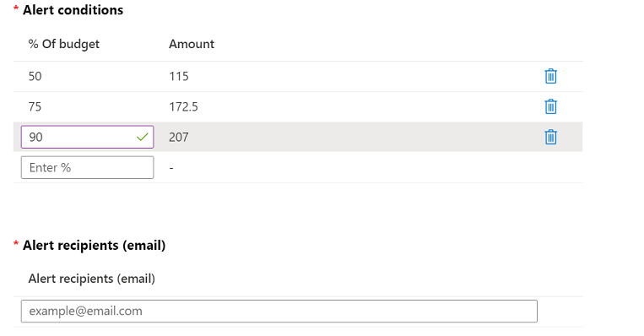644x336 pixels.
Task: Click the dash placeholder amount in empty row
Action: click(x=171, y=168)
